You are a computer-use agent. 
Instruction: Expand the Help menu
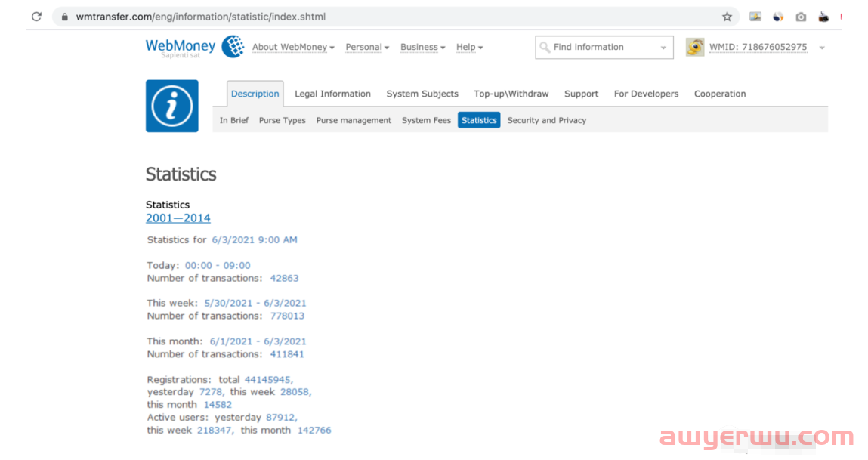pos(469,47)
